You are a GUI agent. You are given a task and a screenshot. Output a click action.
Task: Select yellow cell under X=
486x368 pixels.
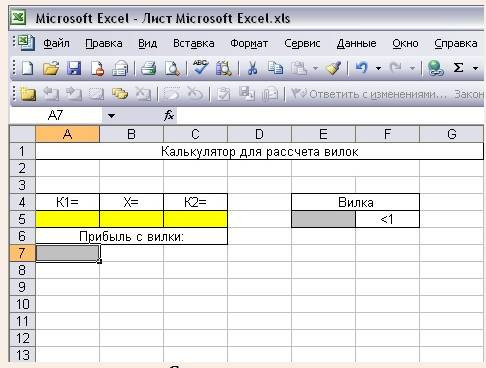pos(131,219)
